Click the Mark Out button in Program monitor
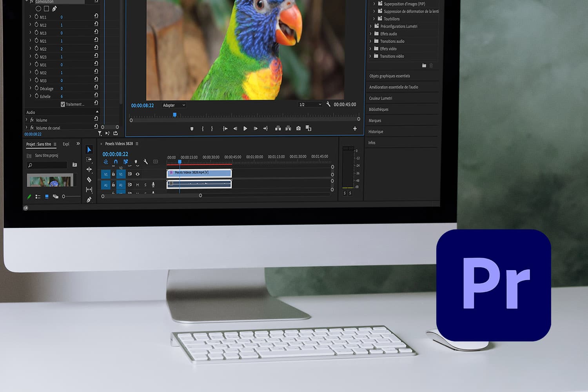The width and height of the screenshot is (588, 392). click(x=212, y=129)
